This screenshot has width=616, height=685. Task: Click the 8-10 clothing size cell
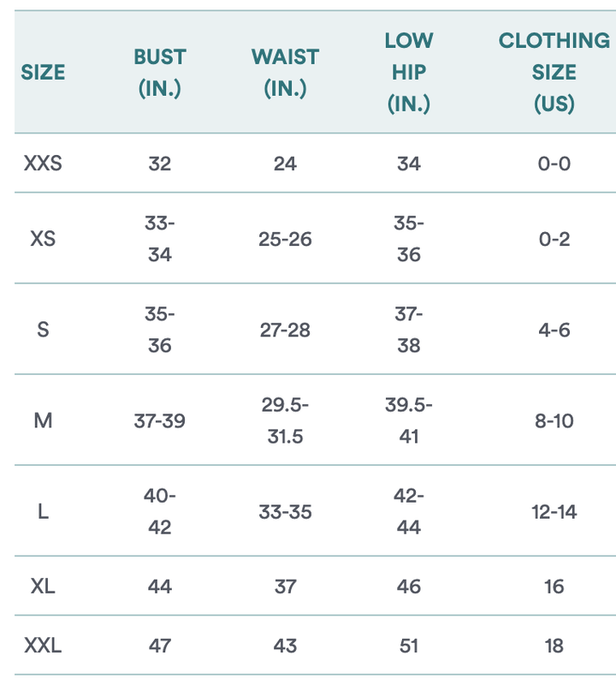point(554,421)
